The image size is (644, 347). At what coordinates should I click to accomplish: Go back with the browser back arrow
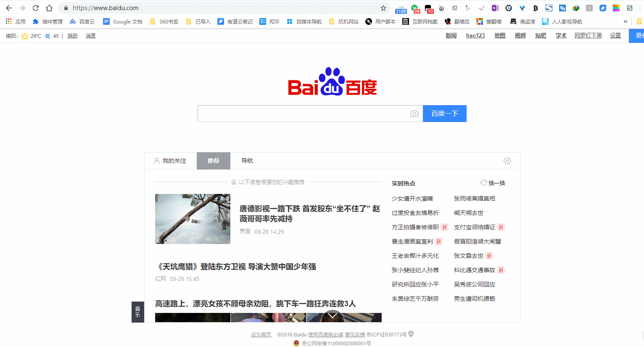pyautogui.click(x=8, y=8)
